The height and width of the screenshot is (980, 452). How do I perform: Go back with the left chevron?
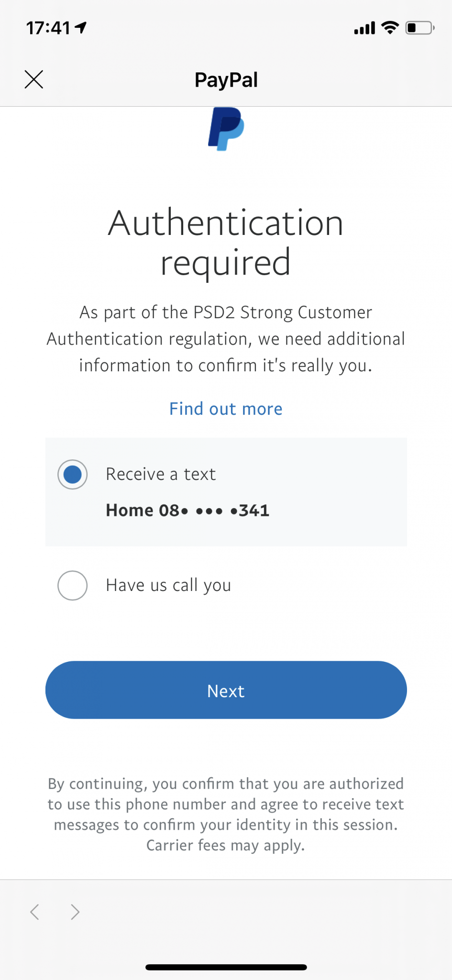coord(34,912)
